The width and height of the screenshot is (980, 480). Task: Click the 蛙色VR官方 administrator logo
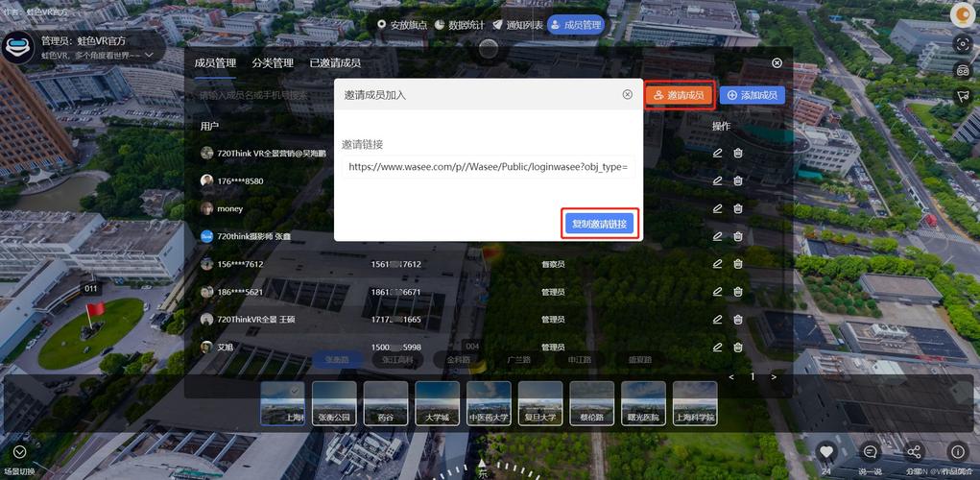coord(17,47)
